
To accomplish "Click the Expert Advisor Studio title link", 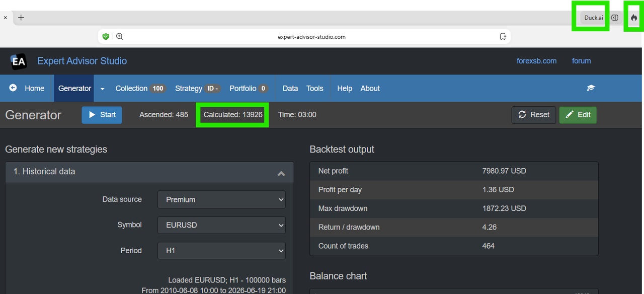I will click(x=82, y=61).
